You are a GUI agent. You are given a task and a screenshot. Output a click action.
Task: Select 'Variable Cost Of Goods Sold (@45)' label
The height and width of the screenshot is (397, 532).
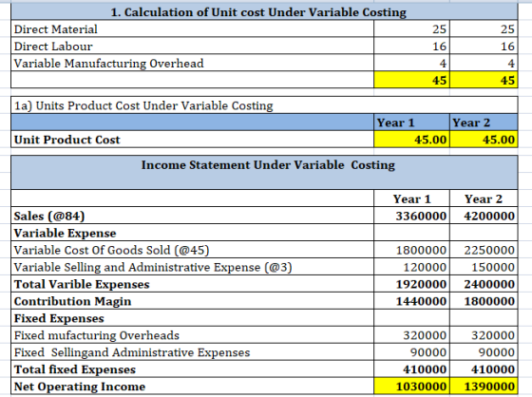(192, 250)
